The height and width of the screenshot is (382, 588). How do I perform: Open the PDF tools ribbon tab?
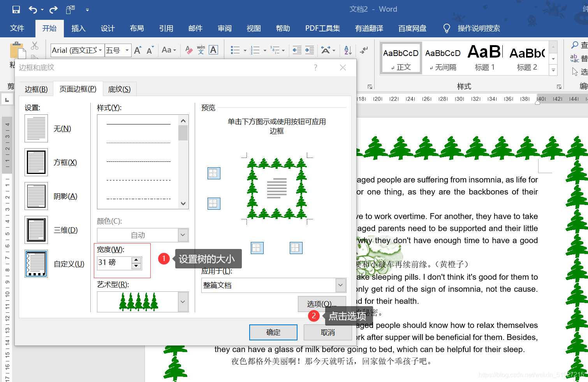322,28
